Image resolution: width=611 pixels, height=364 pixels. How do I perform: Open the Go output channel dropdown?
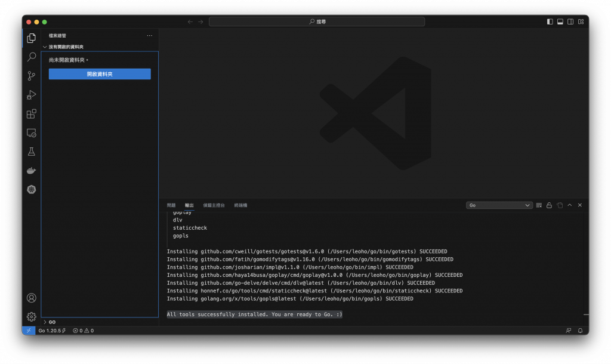coord(499,205)
